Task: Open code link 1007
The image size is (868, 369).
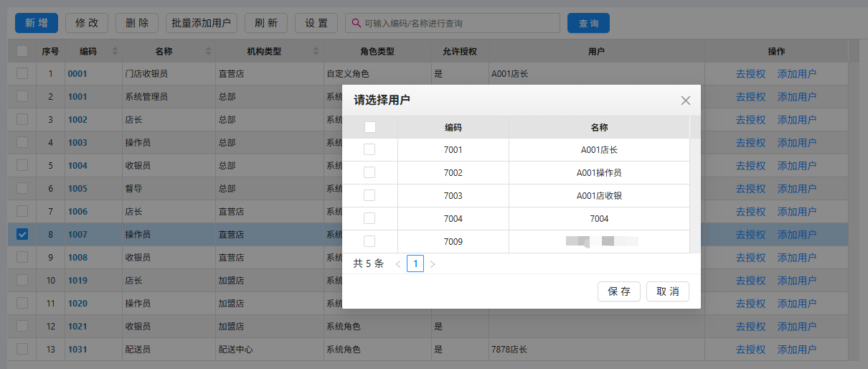Action: tap(77, 234)
